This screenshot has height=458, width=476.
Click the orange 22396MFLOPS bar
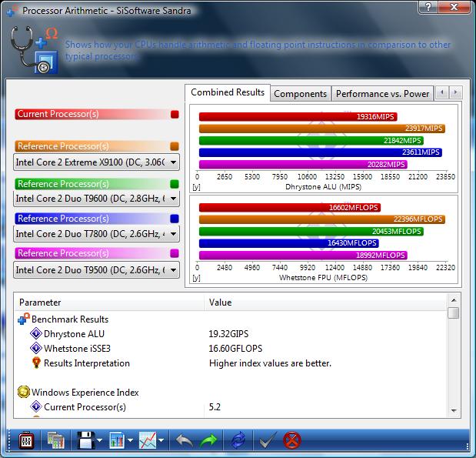pos(322,219)
